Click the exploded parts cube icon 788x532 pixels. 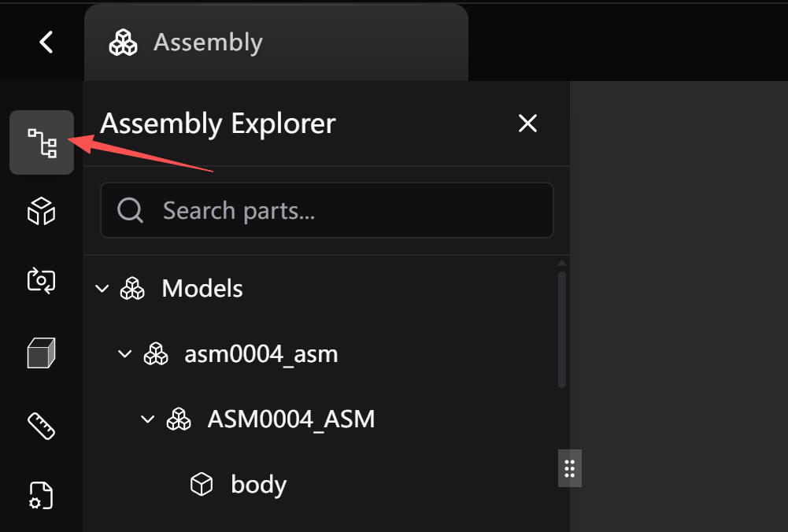pyautogui.click(x=41, y=211)
